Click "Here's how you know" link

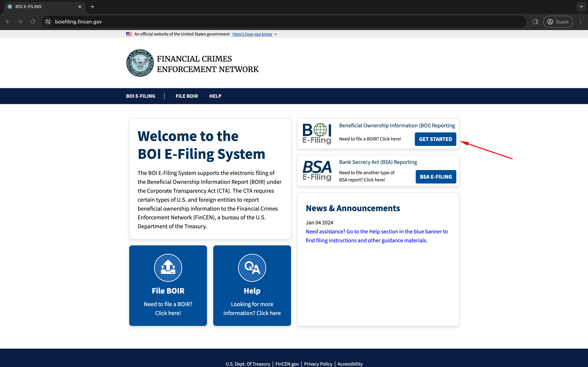tap(252, 34)
